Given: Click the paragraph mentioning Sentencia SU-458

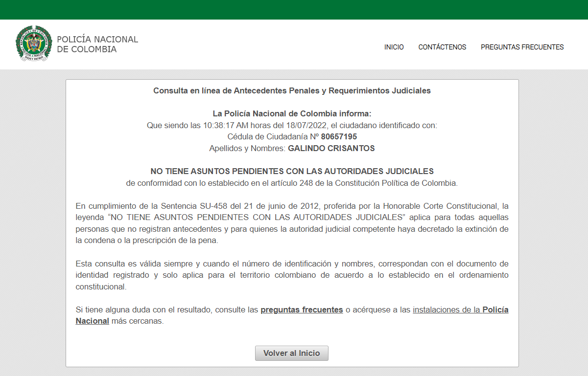Looking at the screenshot, I should pos(292,223).
